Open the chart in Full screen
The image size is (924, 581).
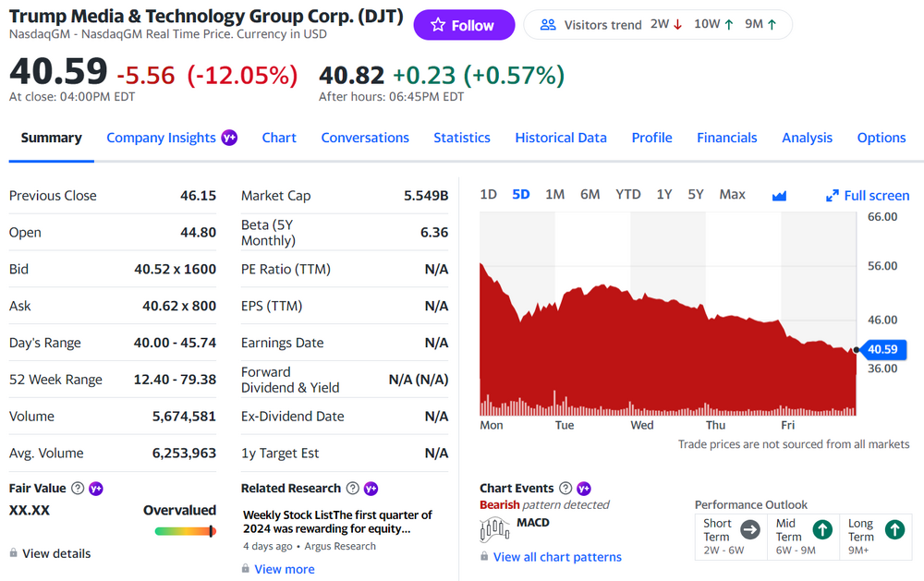point(868,195)
